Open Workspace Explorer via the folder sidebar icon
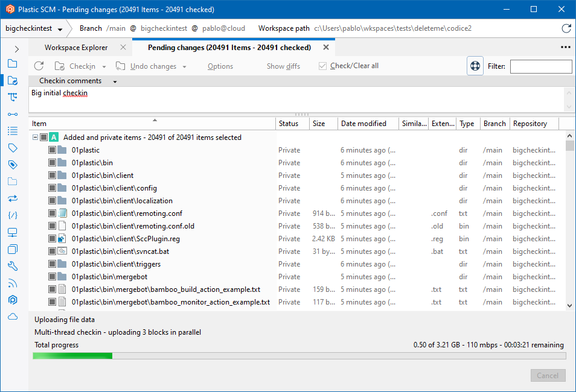This screenshot has width=576, height=392. (13, 63)
